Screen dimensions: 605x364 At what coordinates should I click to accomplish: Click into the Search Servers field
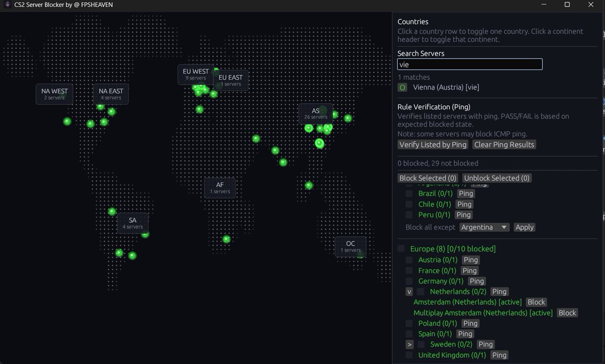tap(470, 64)
